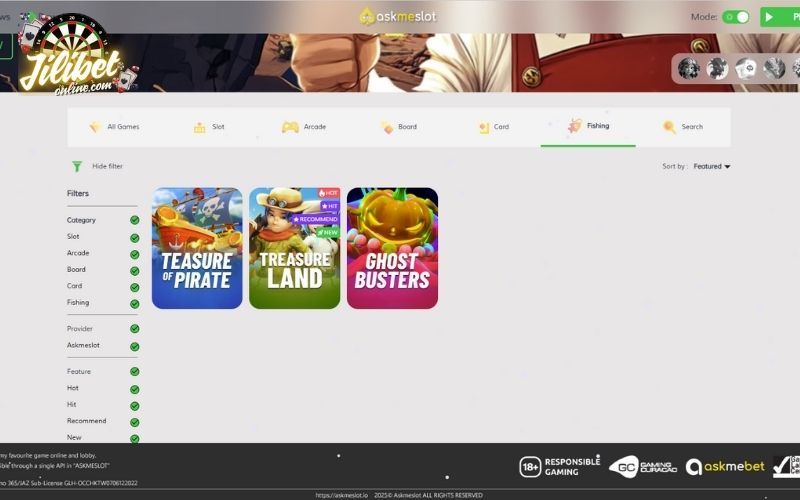Open the Sort by Featured dropdown
800x500 pixels.
[x=712, y=166]
